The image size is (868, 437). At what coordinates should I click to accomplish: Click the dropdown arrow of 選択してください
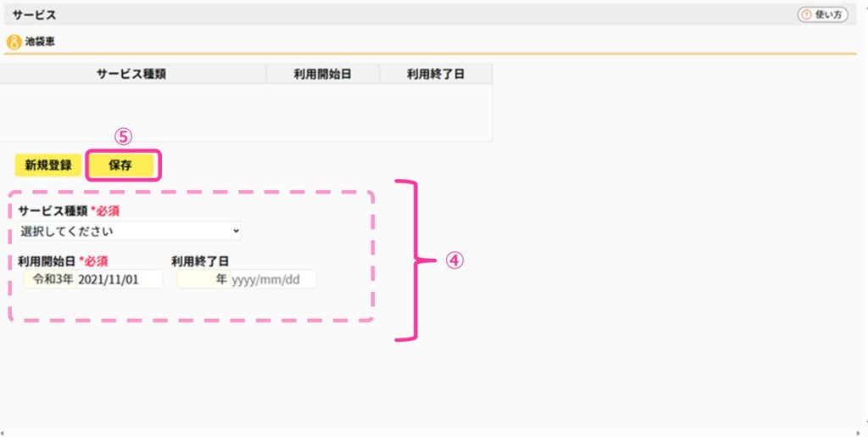(x=236, y=231)
